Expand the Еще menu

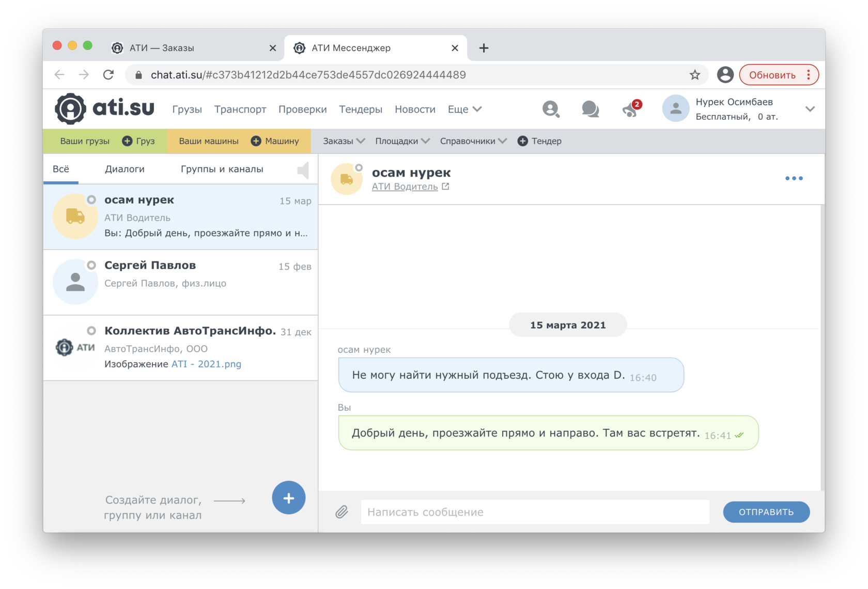coord(464,109)
